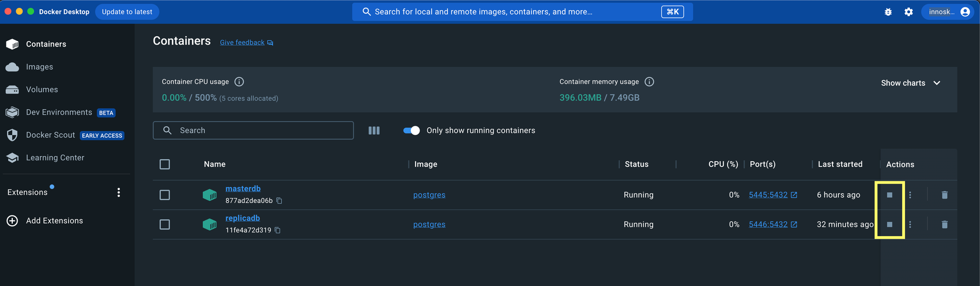The width and height of the screenshot is (980, 286).
Task: Toggle Only show running containers switch
Action: [411, 130]
